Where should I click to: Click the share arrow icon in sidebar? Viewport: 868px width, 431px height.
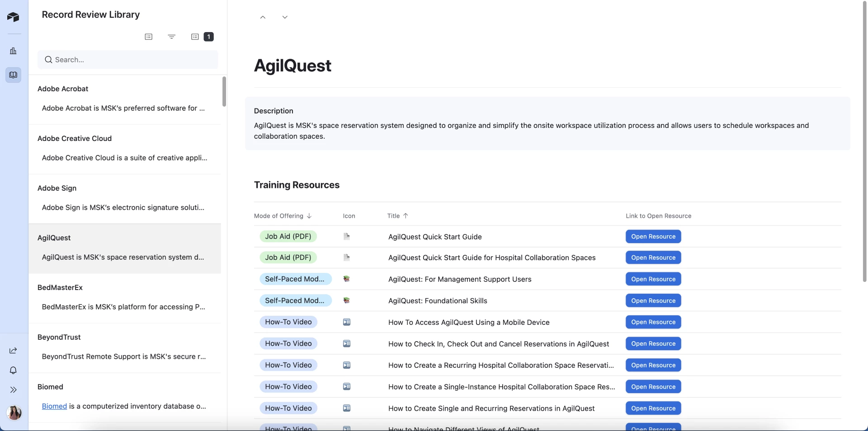(x=13, y=351)
